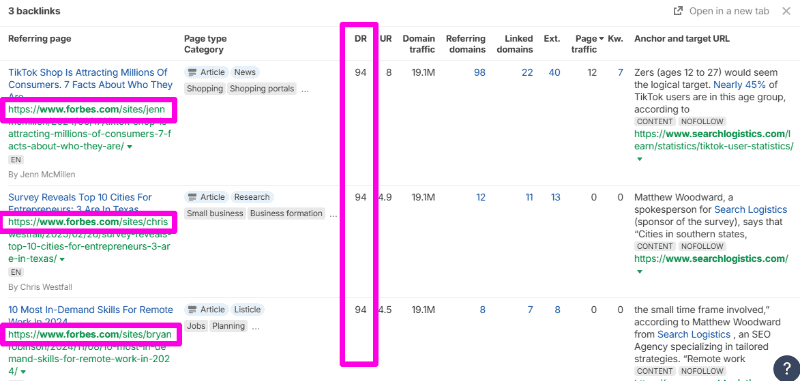Click Article page type in Listicle row

[207, 310]
